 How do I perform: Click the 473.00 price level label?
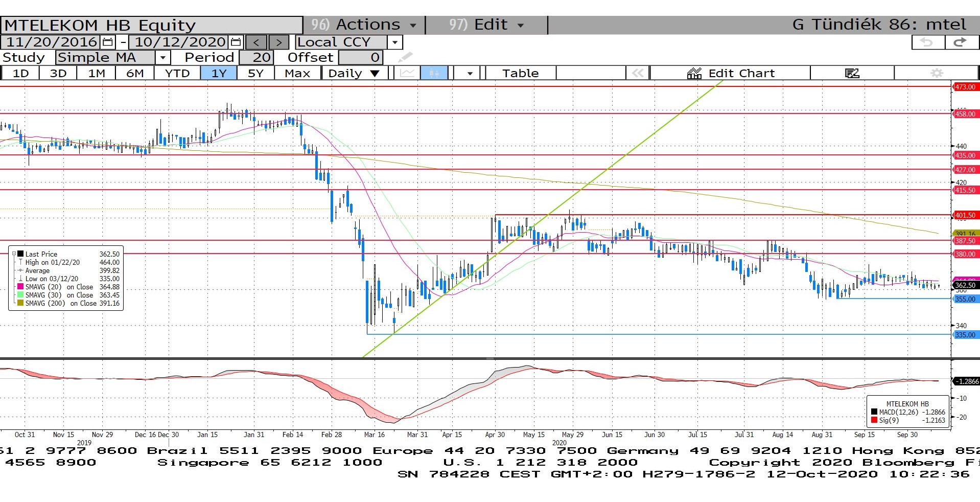click(966, 87)
